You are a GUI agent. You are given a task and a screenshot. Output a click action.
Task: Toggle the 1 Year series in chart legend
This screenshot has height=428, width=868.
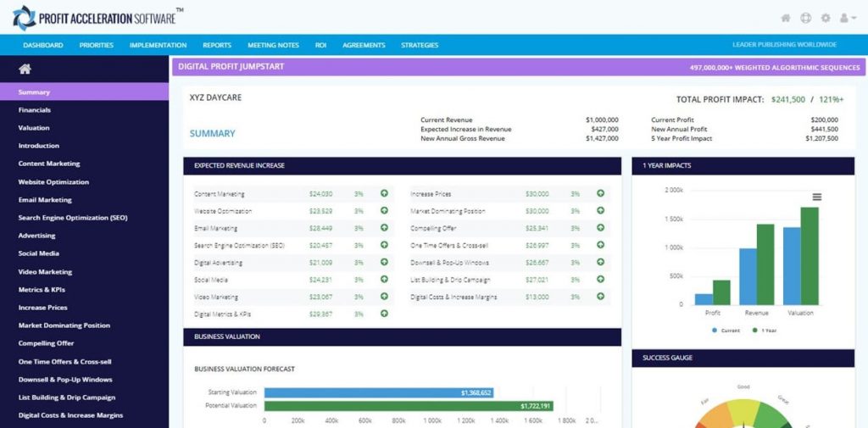[x=765, y=330]
